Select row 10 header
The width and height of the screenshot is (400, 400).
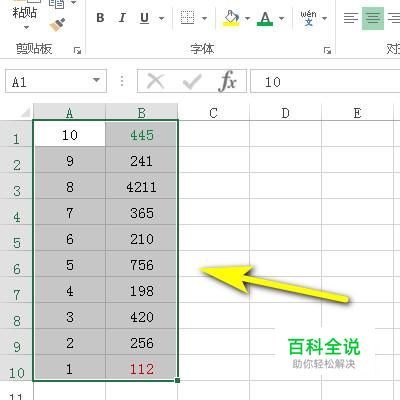click(16, 369)
